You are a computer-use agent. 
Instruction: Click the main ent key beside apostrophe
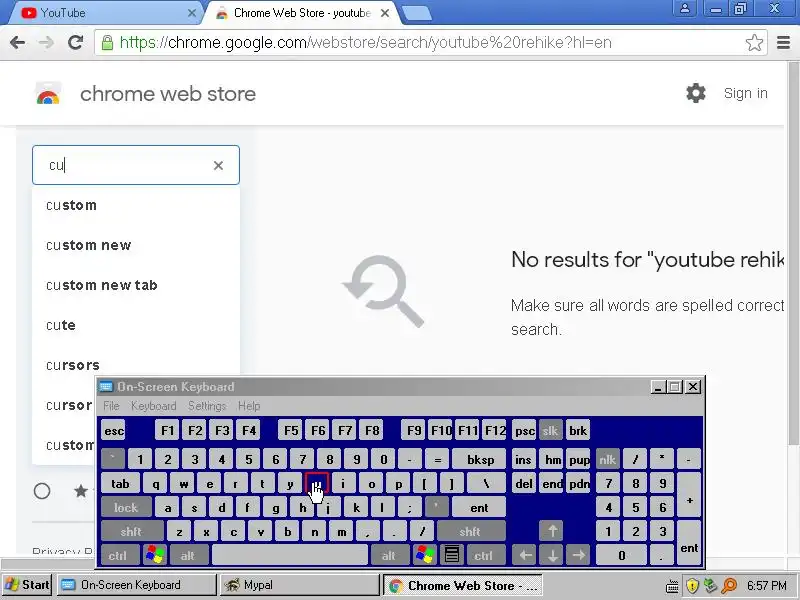pyautogui.click(x=479, y=507)
